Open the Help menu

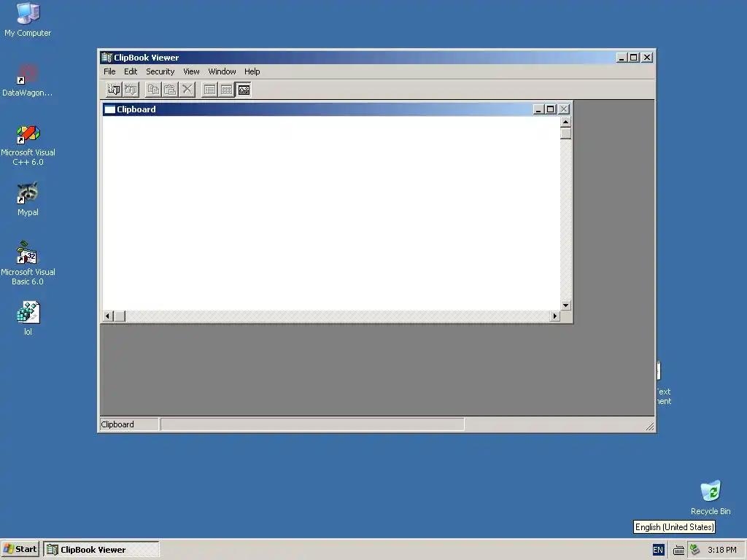pyautogui.click(x=252, y=71)
